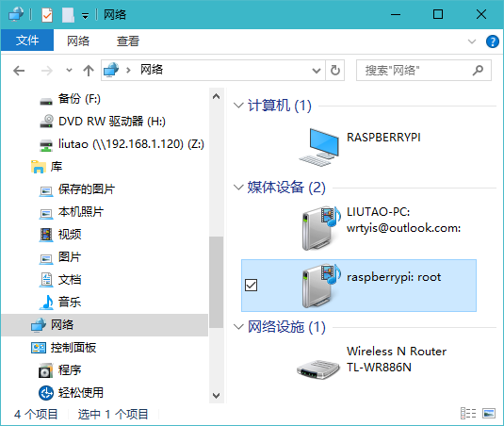The width and height of the screenshot is (504, 426).
Task: Click the New Folder icon in title bar
Action: [68, 15]
